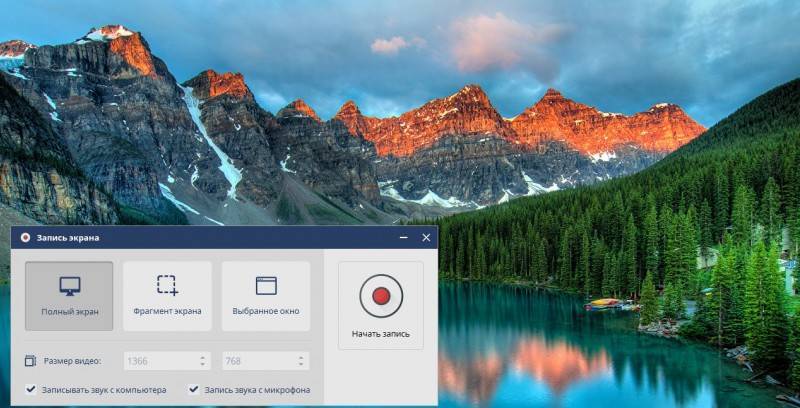Viewport: 800px width, 408px height.
Task: Toggle Записывать звук с компьютера checkbox
Action: [x=31, y=390]
